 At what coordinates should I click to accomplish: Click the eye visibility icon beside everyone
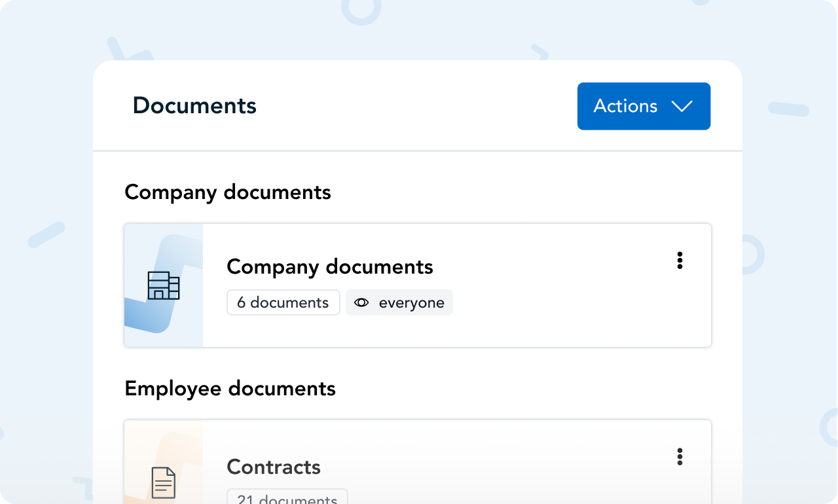coord(361,302)
